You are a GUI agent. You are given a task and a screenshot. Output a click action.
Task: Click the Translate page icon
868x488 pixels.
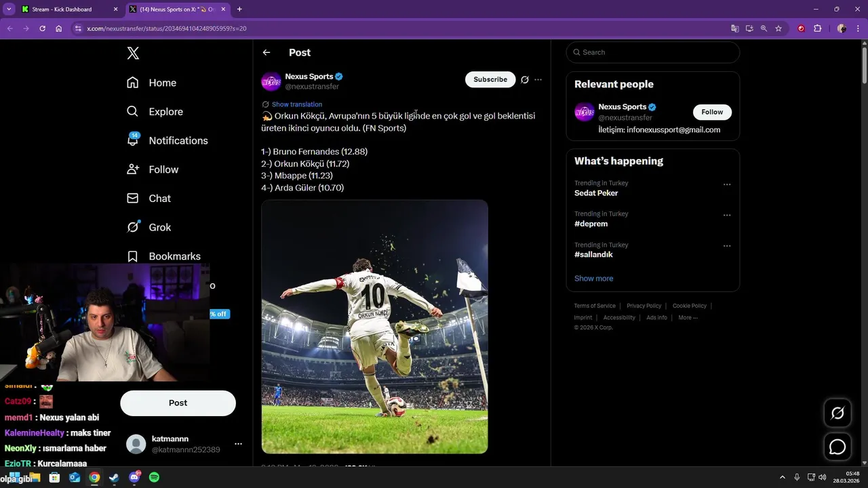(734, 28)
